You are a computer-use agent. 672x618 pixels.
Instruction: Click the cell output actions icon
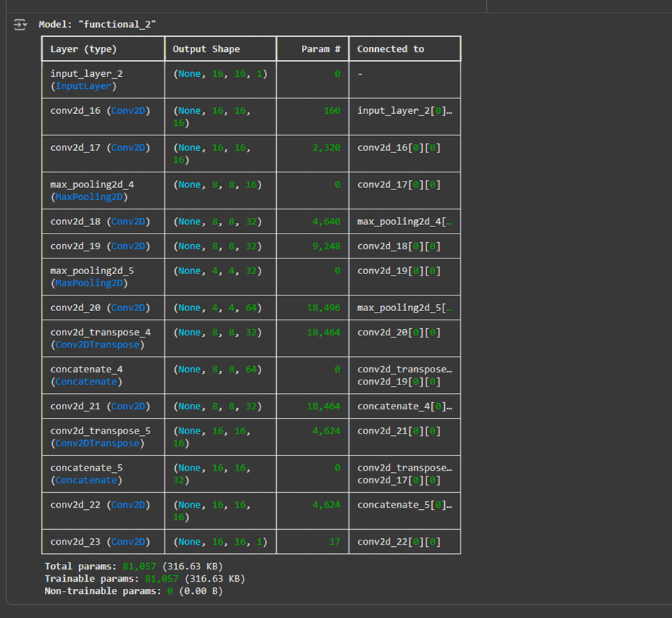point(19,25)
